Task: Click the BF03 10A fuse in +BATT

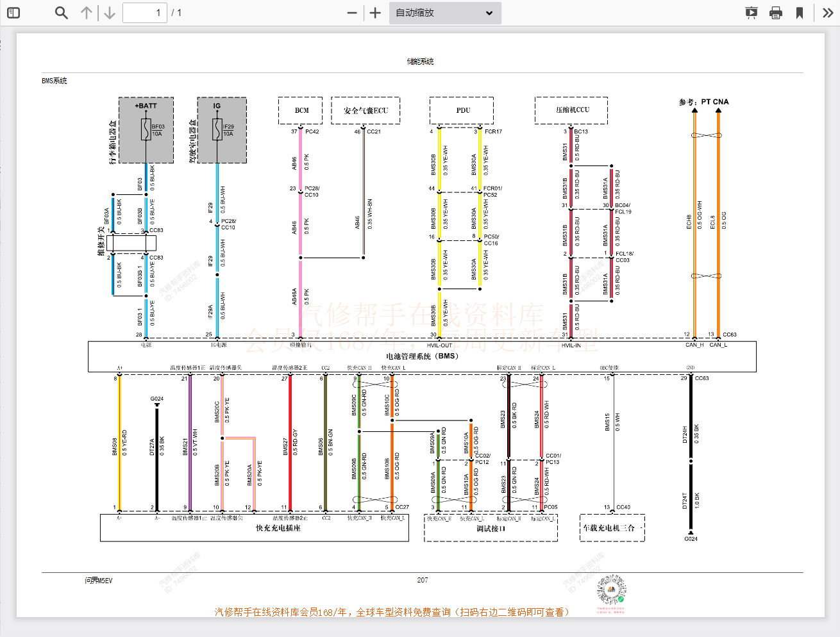Action: click(146, 129)
